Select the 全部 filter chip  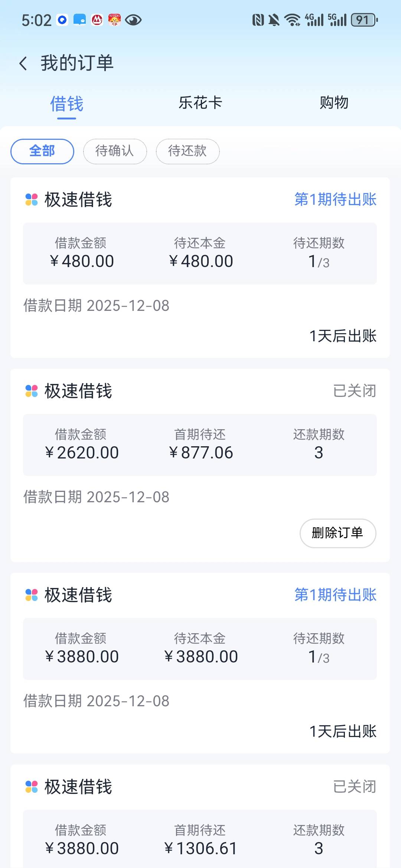pyautogui.click(x=42, y=151)
